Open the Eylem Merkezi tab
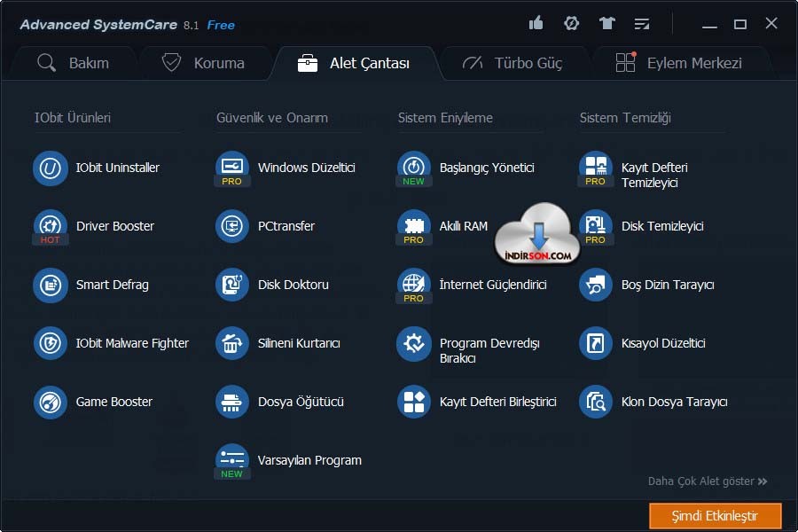Viewport: 798px width, 532px height. [679, 63]
